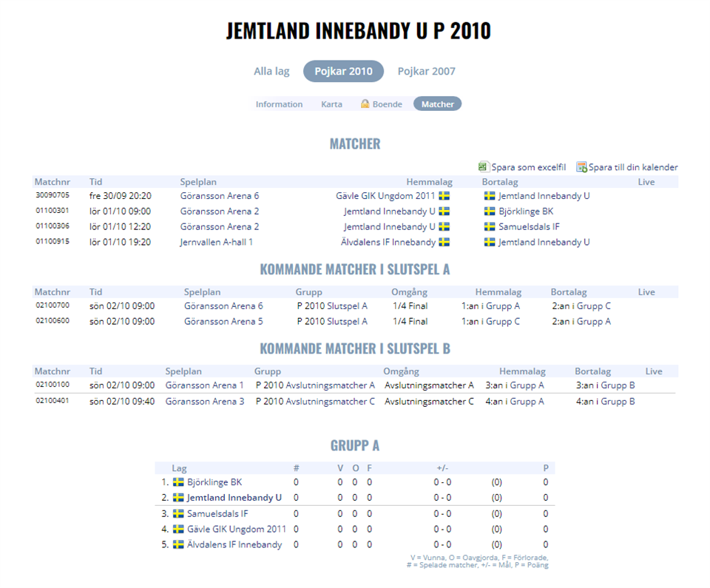Select the Pojkar 2007 tab
Image resolution: width=710 pixels, height=588 pixels.
point(426,72)
